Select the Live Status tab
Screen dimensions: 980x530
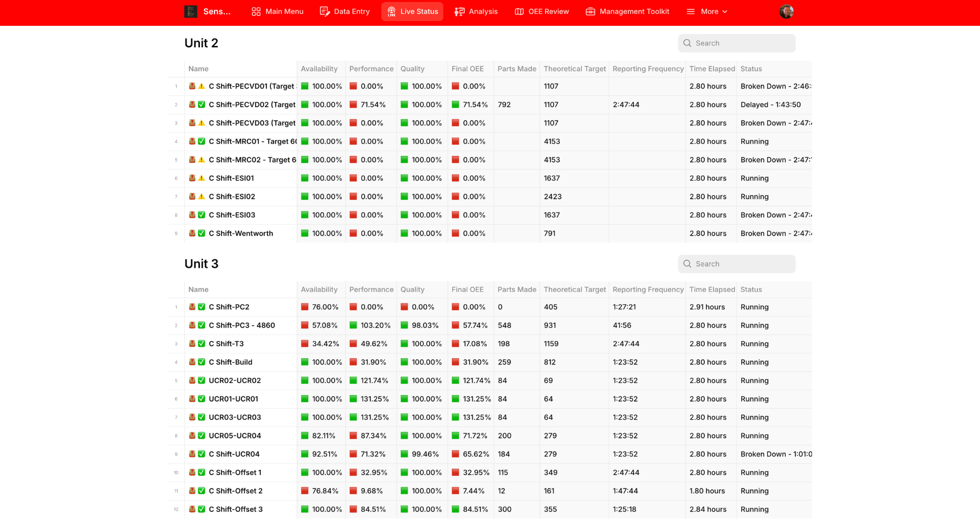pos(412,11)
